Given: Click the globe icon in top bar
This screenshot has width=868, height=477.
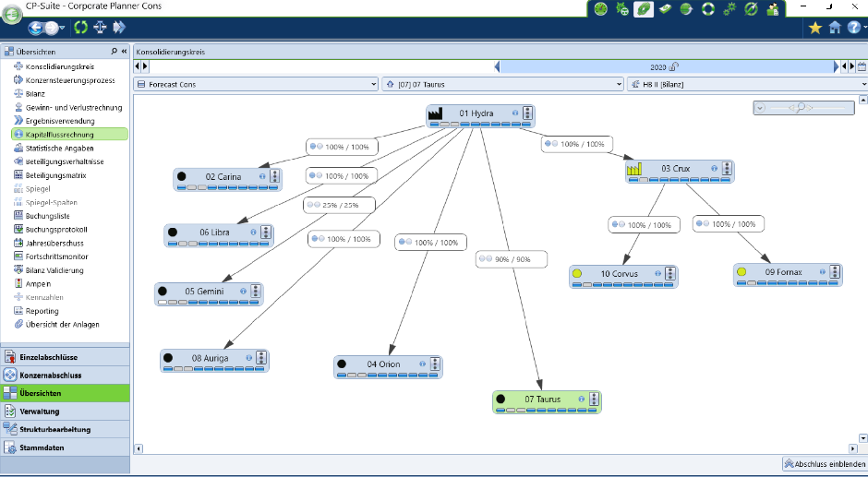Looking at the screenshot, I should [x=686, y=9].
